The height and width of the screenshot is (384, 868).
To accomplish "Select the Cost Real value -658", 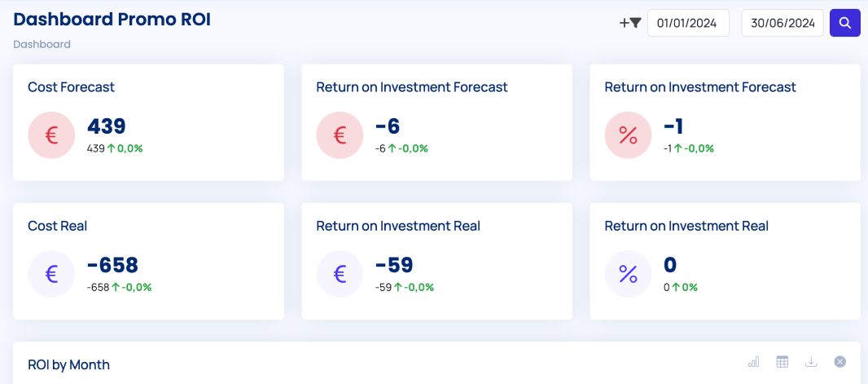I will tap(112, 265).
